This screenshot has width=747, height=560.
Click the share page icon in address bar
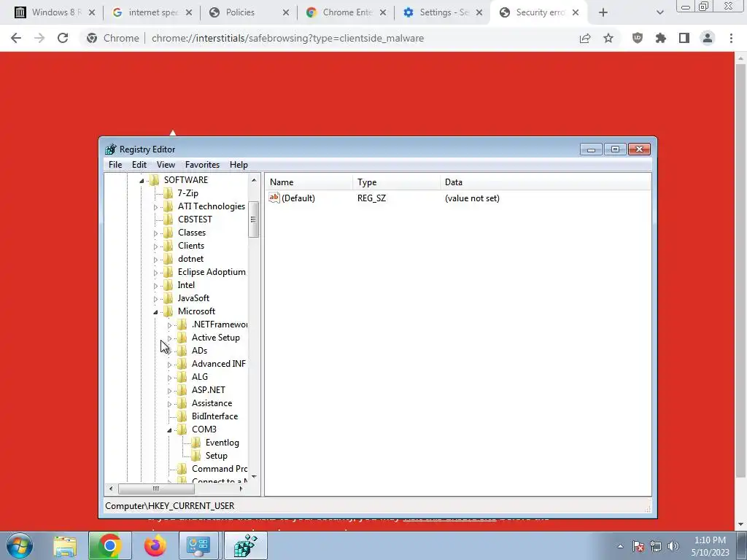[x=585, y=38]
